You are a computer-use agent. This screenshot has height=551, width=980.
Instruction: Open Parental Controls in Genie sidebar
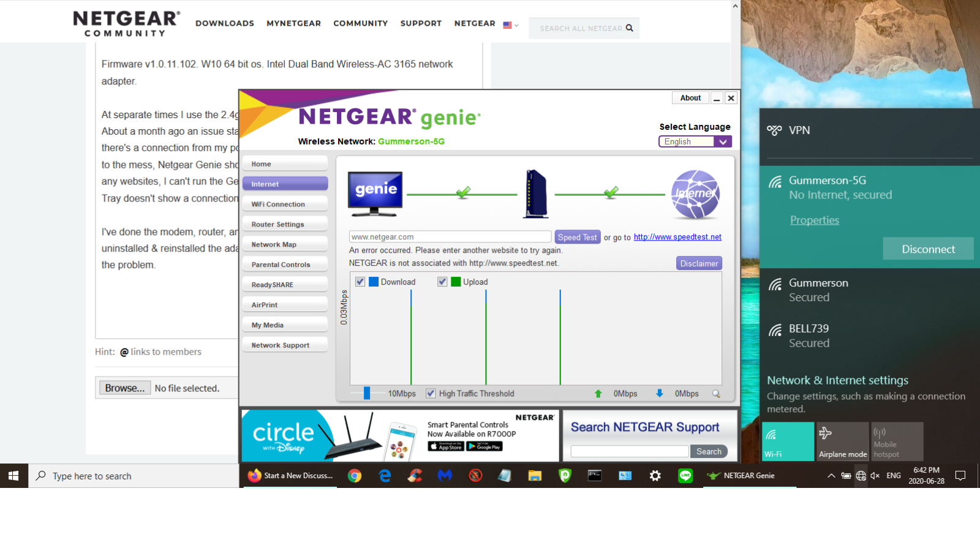pyautogui.click(x=285, y=264)
